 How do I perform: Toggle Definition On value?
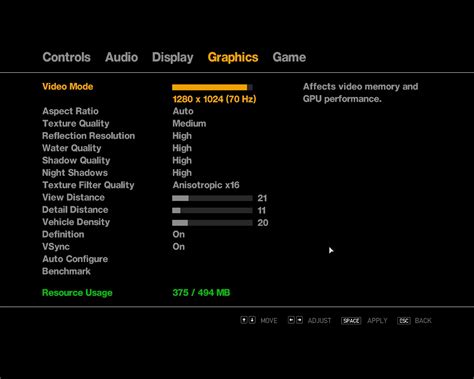point(179,235)
